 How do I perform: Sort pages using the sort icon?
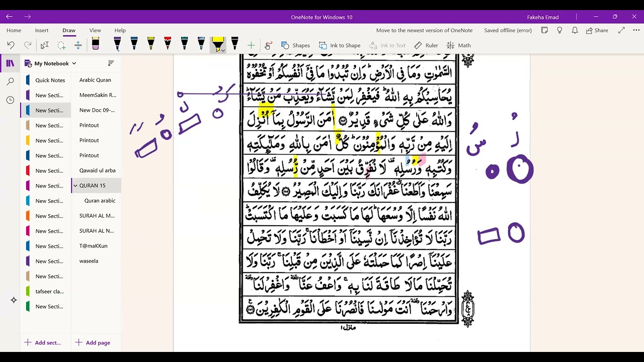pos(111,63)
